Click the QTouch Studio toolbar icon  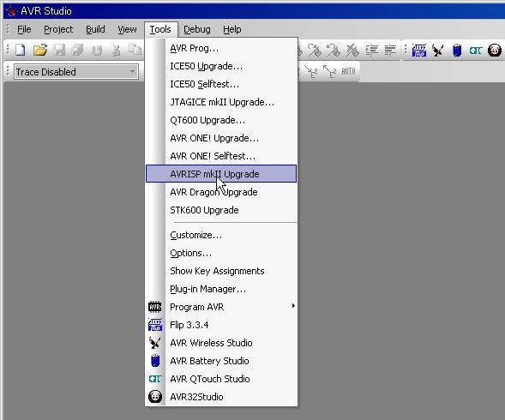pos(475,51)
